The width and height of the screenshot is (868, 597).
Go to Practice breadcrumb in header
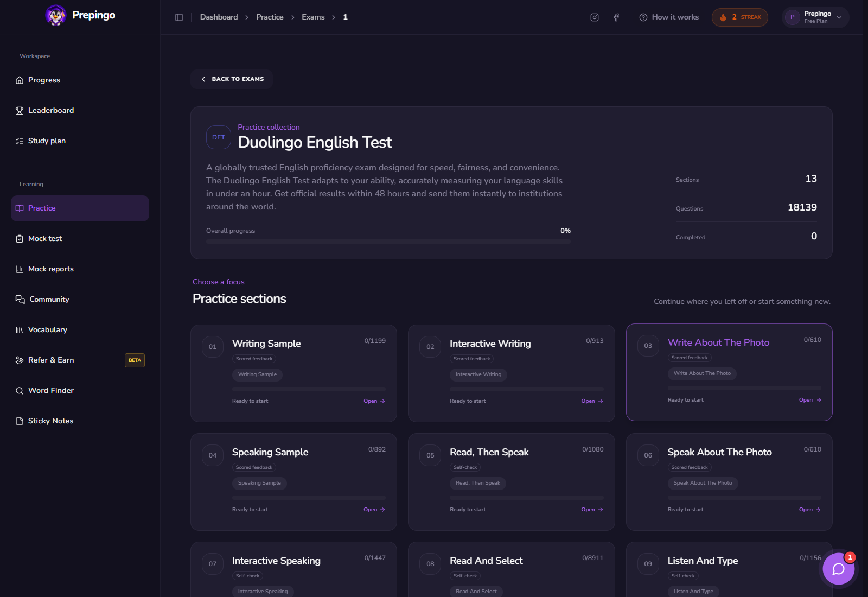pyautogui.click(x=270, y=17)
